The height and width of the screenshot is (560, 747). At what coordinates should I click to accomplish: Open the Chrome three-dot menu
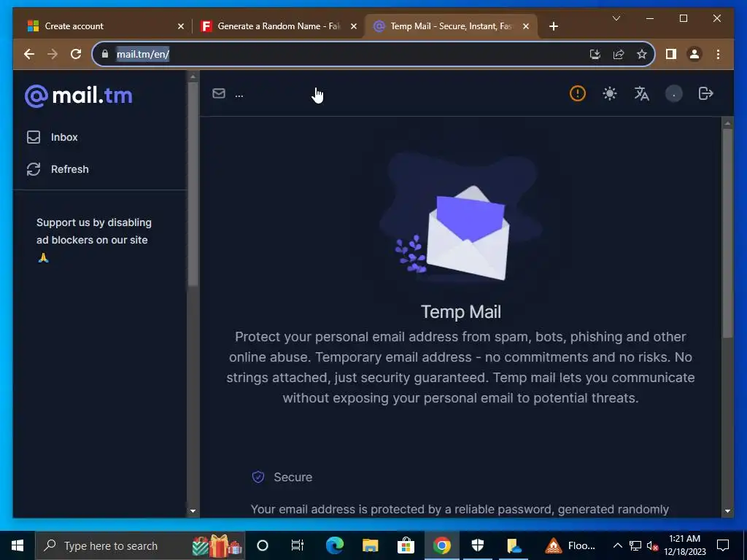click(x=718, y=54)
